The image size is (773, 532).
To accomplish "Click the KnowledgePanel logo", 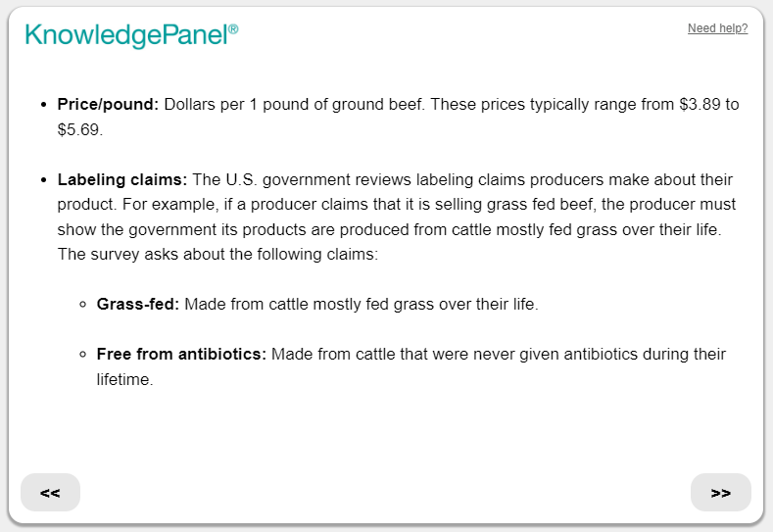I will 127,34.
